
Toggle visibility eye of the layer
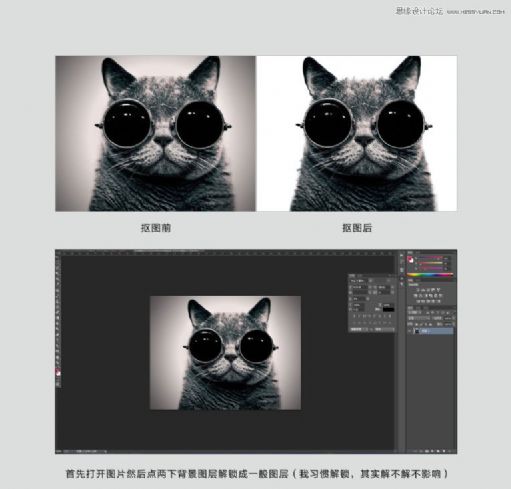(x=409, y=331)
